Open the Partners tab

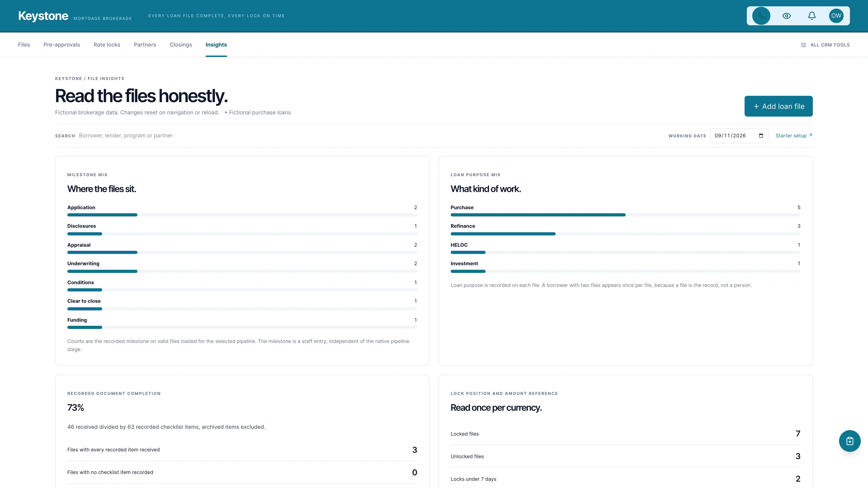[x=145, y=45]
